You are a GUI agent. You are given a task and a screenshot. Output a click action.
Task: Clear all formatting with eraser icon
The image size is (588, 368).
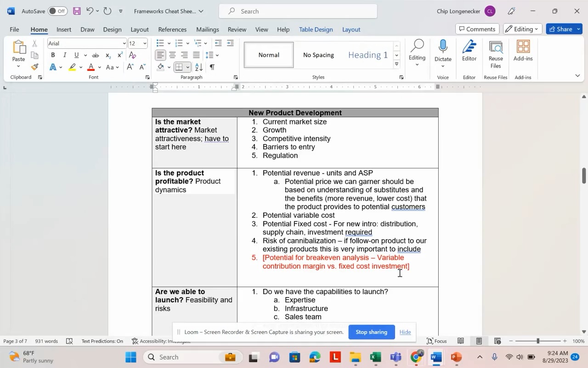coord(132,55)
